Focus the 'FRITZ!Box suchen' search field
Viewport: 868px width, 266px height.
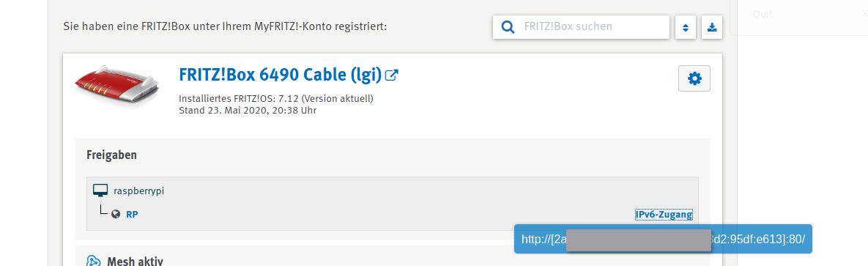581,26
